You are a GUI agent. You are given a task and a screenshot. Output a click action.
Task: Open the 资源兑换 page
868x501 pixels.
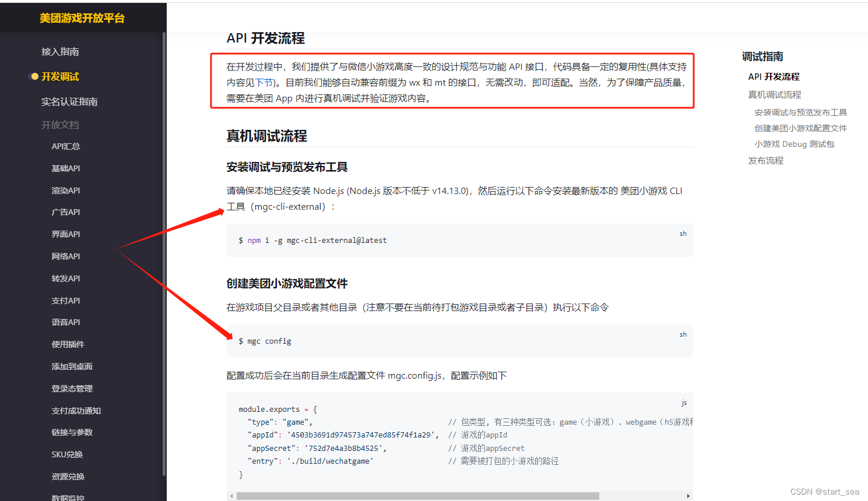(68, 477)
